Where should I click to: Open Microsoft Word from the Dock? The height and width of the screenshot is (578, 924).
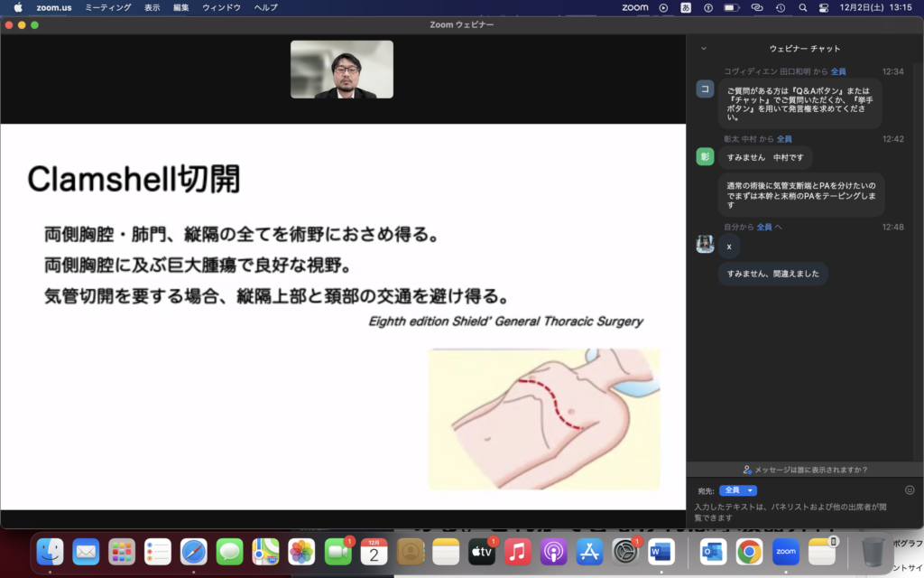click(661, 551)
